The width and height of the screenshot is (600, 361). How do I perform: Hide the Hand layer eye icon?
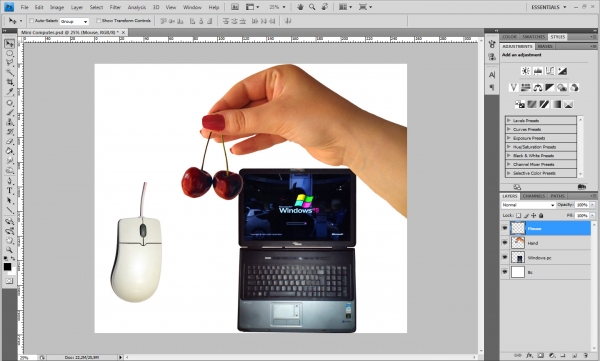coord(505,243)
